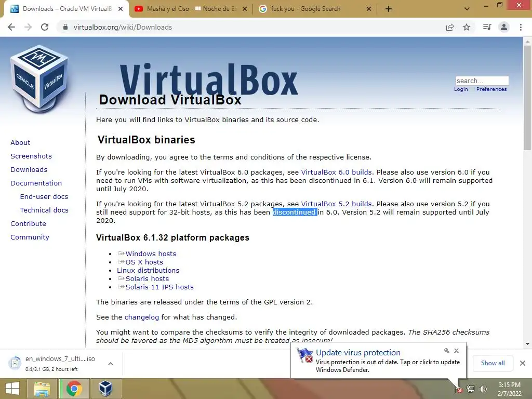Open the Login link
Screen dimensions: 532x399
pyautogui.click(x=461, y=89)
